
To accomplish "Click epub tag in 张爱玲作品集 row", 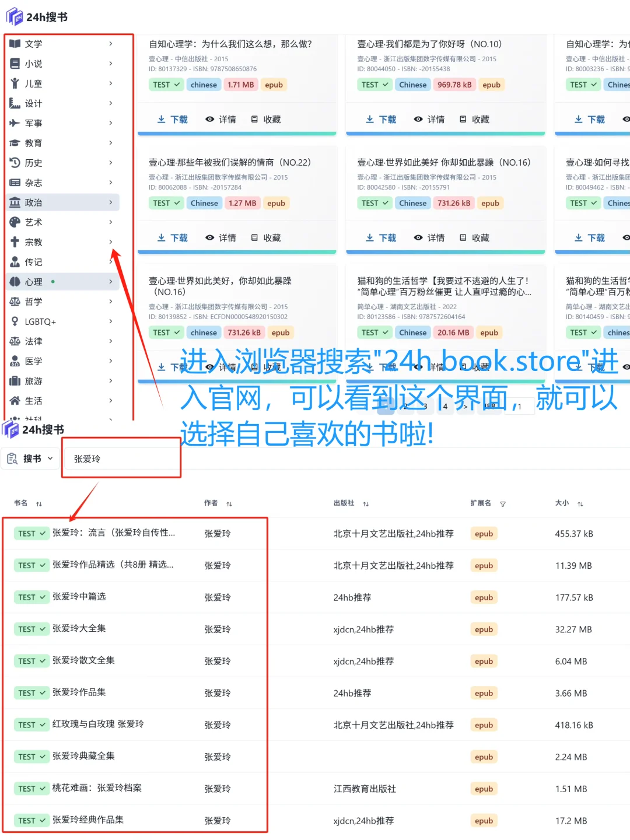I will [484, 693].
